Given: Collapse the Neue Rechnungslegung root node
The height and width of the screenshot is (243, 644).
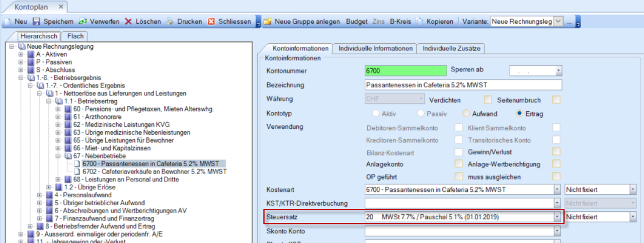Looking at the screenshot, I should point(12,46).
